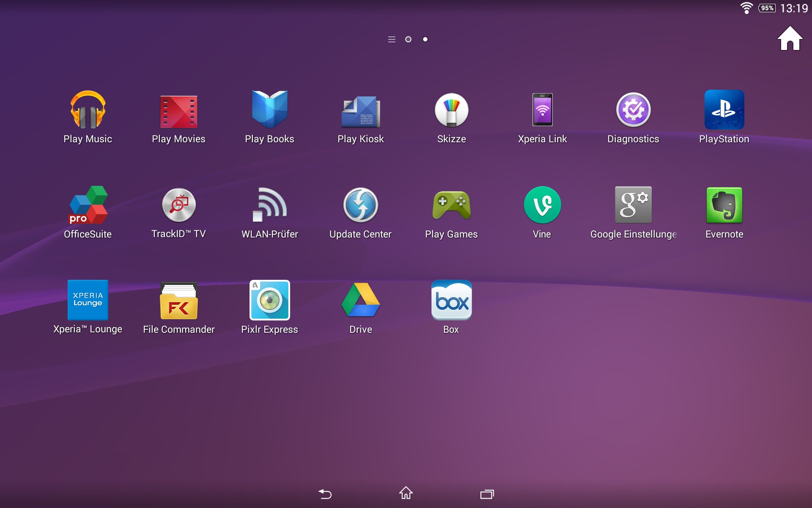Switch to first app drawer page
This screenshot has width=812, height=508.
(408, 39)
